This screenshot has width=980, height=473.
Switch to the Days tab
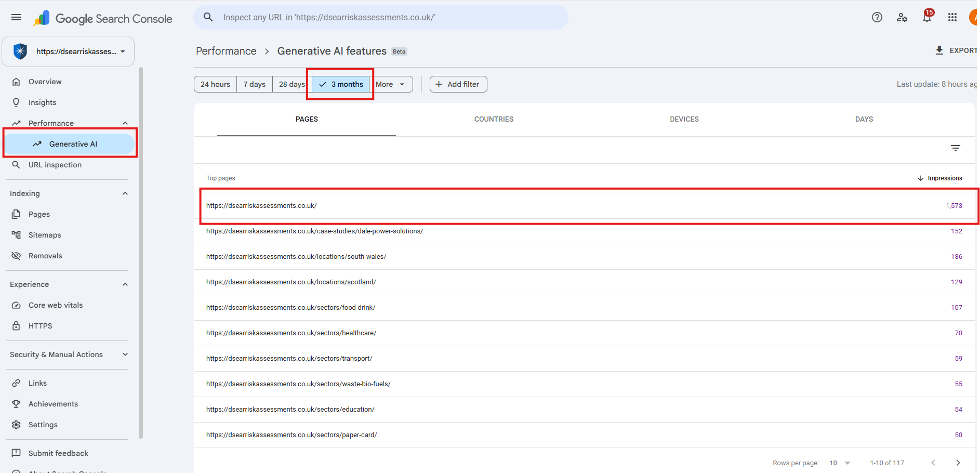pos(864,119)
